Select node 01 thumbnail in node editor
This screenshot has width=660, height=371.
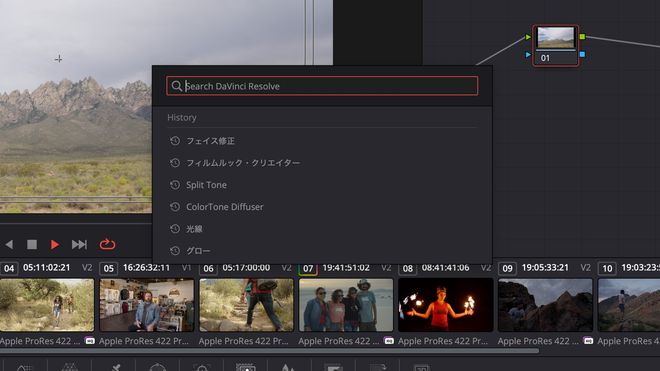556,37
